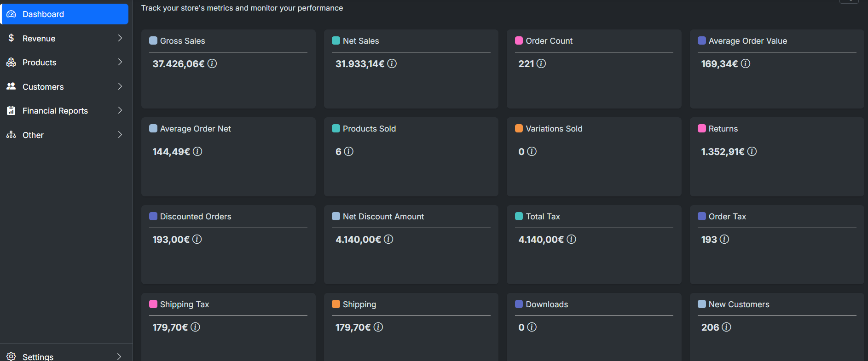The height and width of the screenshot is (361, 868).
Task: Click the orange Variations Sold color swatch
Action: [519, 128]
